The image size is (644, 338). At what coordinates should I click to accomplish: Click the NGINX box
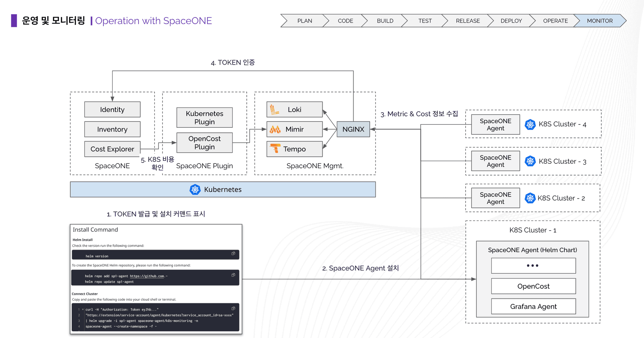[x=353, y=129]
